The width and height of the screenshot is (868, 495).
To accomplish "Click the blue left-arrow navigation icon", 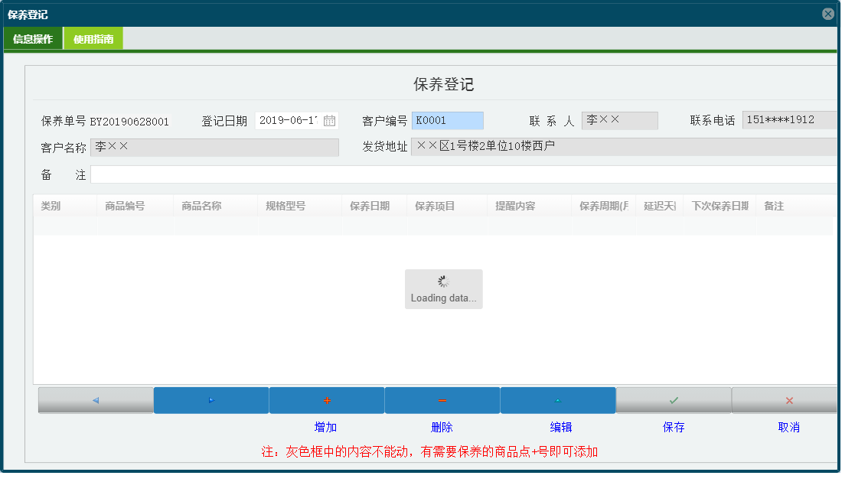I will pyautogui.click(x=95, y=399).
